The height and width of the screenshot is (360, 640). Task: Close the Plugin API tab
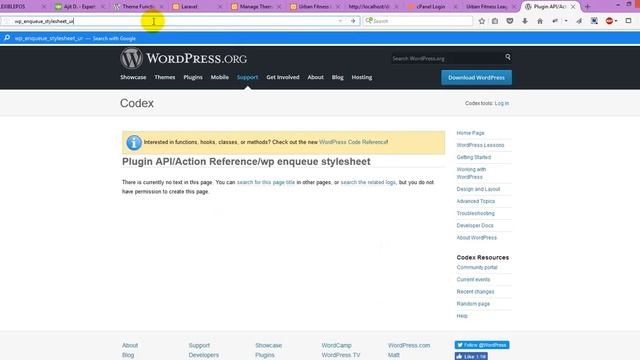click(x=573, y=7)
